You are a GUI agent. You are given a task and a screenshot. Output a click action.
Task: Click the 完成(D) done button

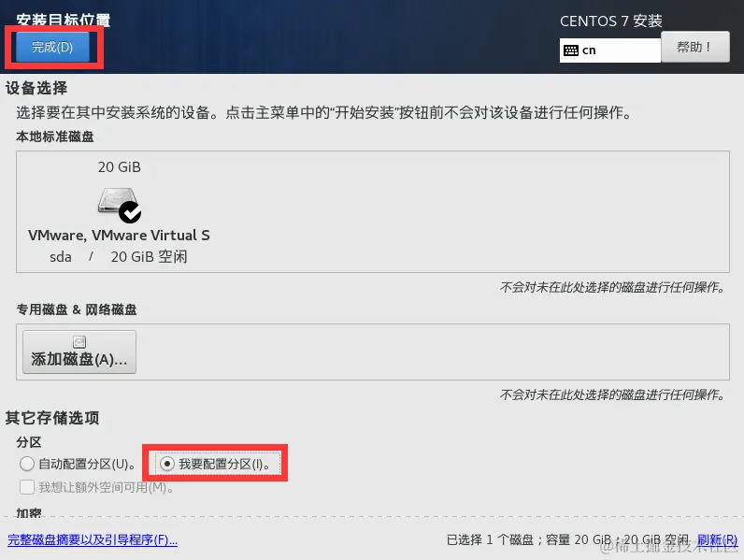pyautogui.click(x=52, y=47)
